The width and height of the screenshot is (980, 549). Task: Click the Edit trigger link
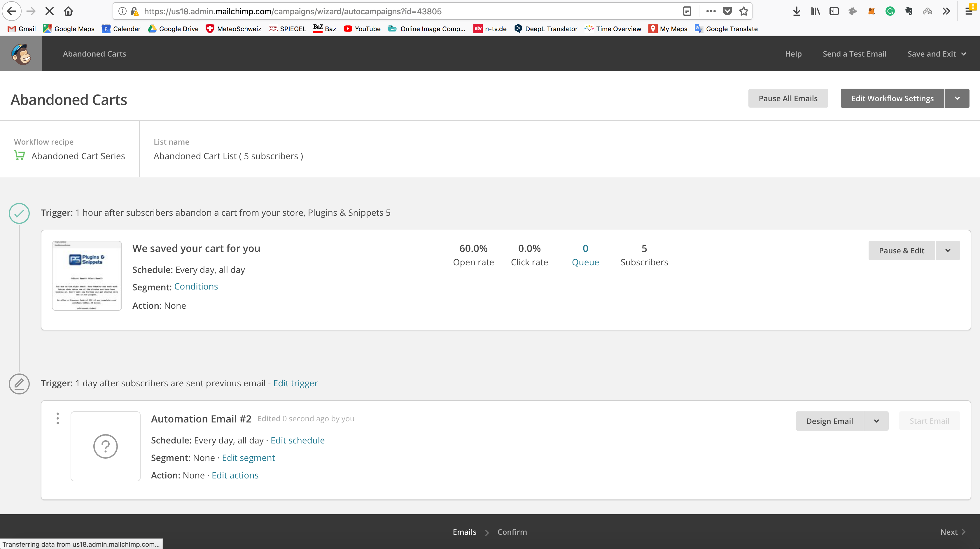pos(295,383)
